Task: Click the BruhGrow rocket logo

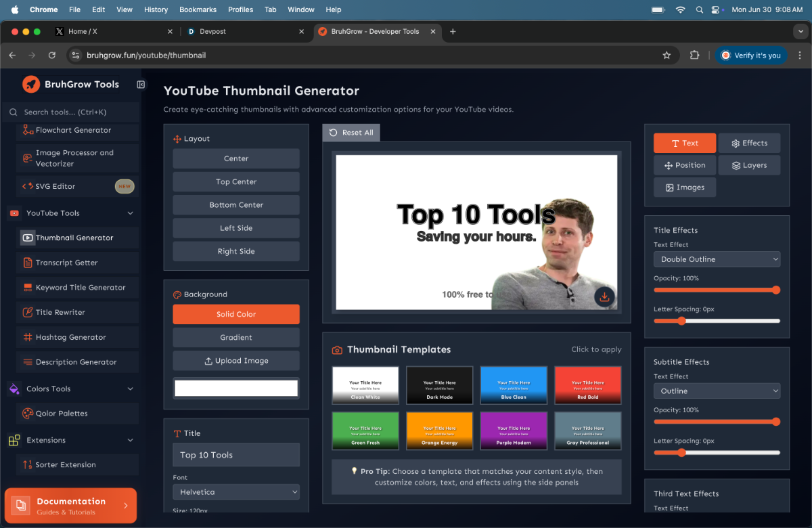Action: [31, 84]
